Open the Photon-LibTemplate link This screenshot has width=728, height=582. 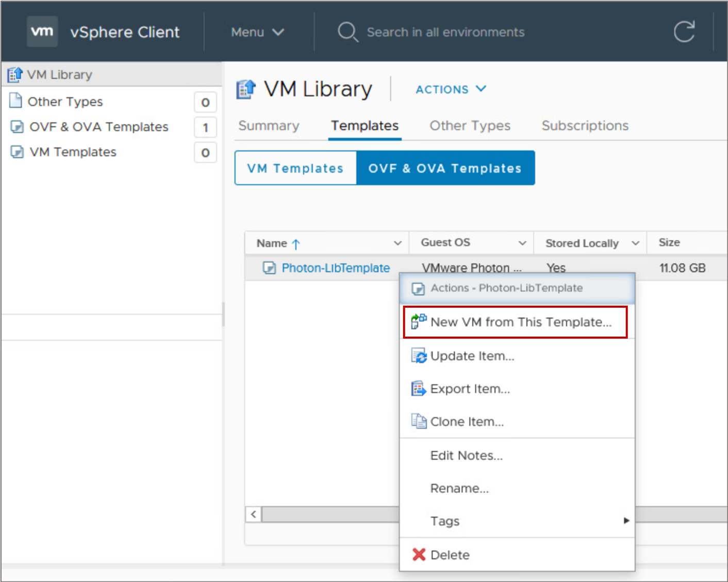click(x=336, y=268)
